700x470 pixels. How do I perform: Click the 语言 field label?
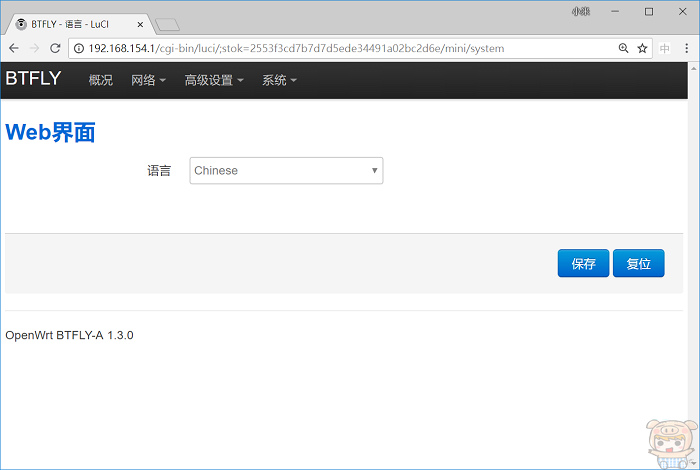click(x=159, y=171)
